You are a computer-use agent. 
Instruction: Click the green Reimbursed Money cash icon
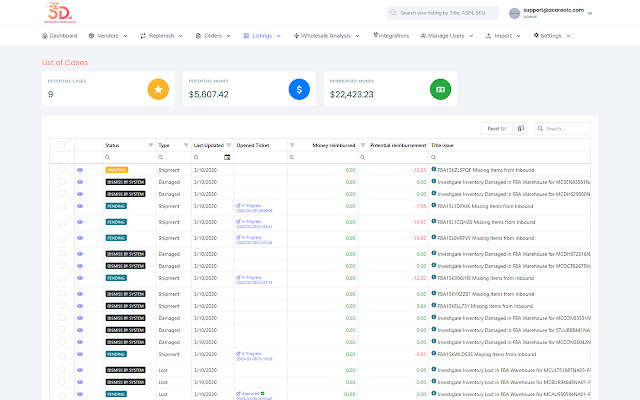click(x=438, y=90)
